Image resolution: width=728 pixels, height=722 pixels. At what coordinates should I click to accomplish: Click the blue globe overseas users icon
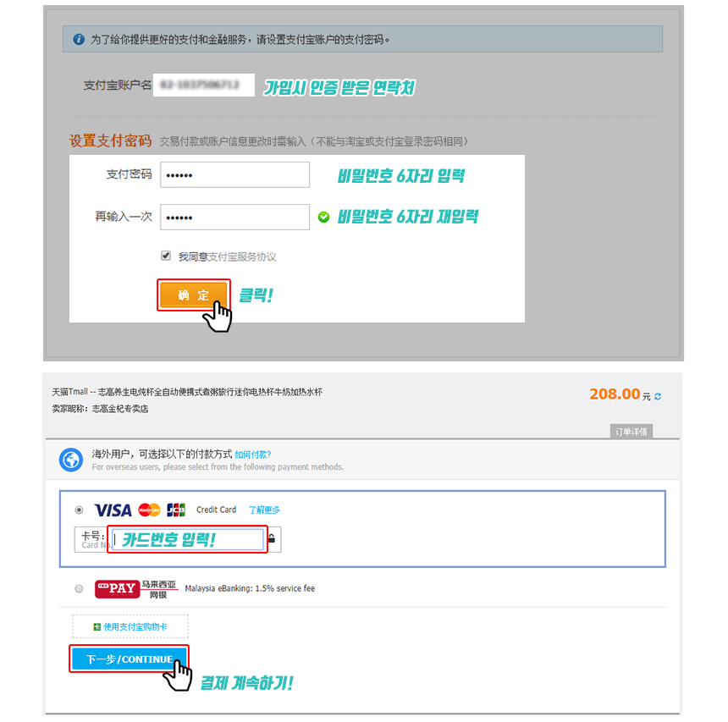tap(71, 460)
